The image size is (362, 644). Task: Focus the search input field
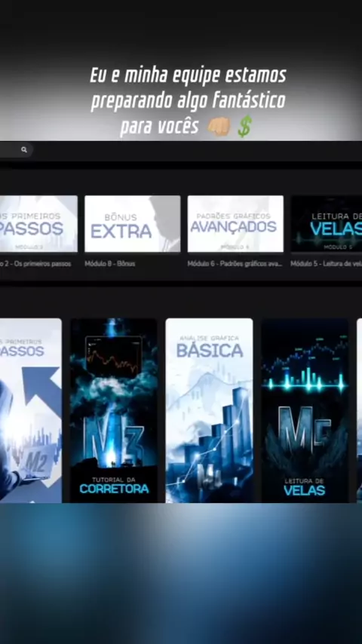(17, 150)
